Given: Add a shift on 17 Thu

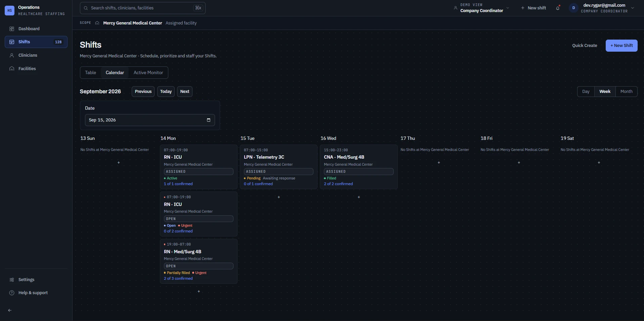Looking at the screenshot, I should 439,163.
